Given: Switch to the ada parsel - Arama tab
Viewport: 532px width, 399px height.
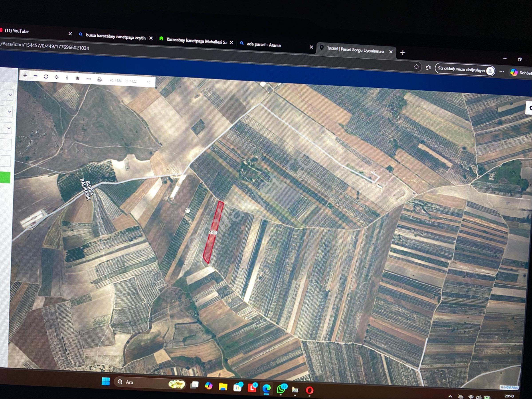Looking at the screenshot, I should [274, 45].
